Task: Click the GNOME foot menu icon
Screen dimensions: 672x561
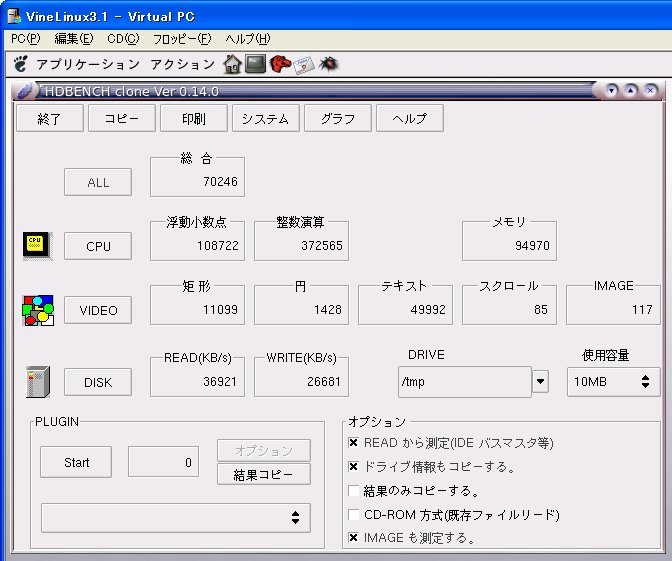Action: coord(20,64)
